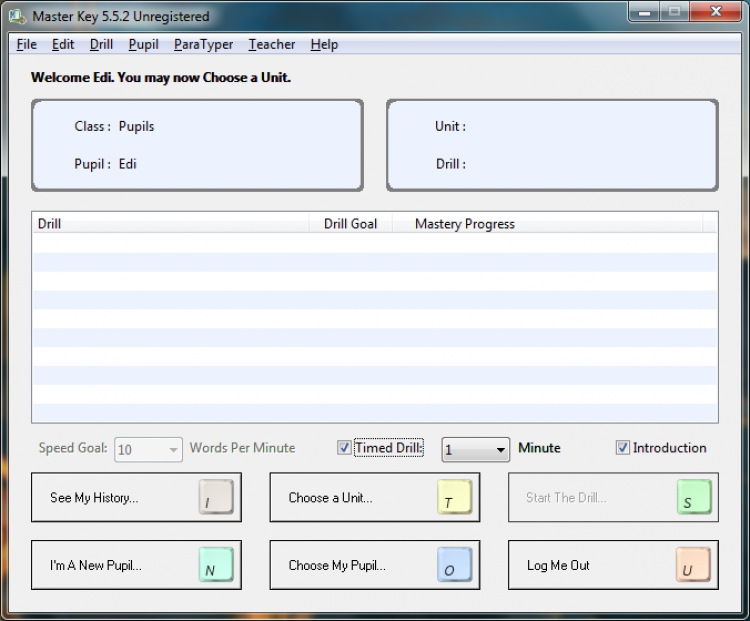The height and width of the screenshot is (621, 750).
Task: Click Choose a Unit button
Action: pyautogui.click(x=375, y=497)
